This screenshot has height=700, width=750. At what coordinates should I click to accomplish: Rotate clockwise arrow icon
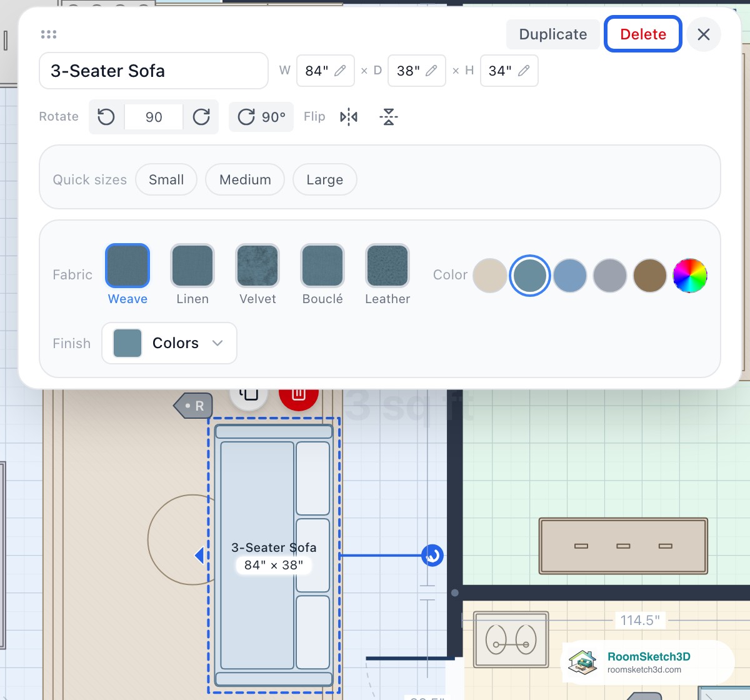pyautogui.click(x=201, y=117)
